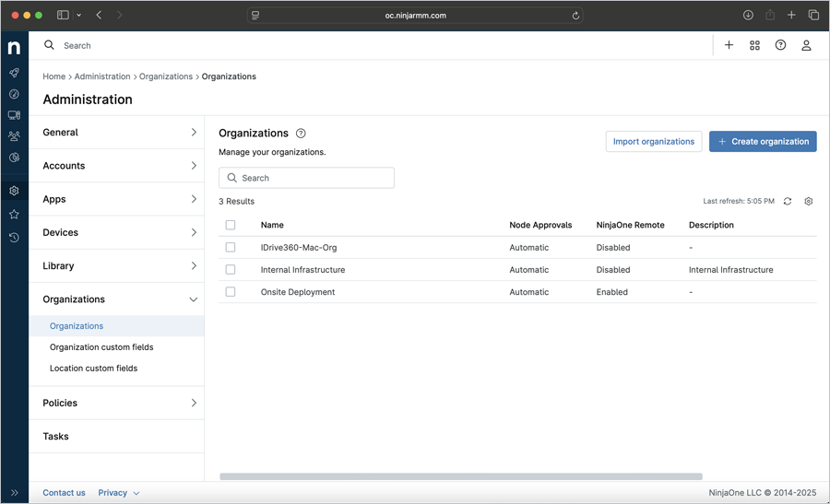
Task: Click the rocket icon in left sidebar
Action: (x=14, y=73)
